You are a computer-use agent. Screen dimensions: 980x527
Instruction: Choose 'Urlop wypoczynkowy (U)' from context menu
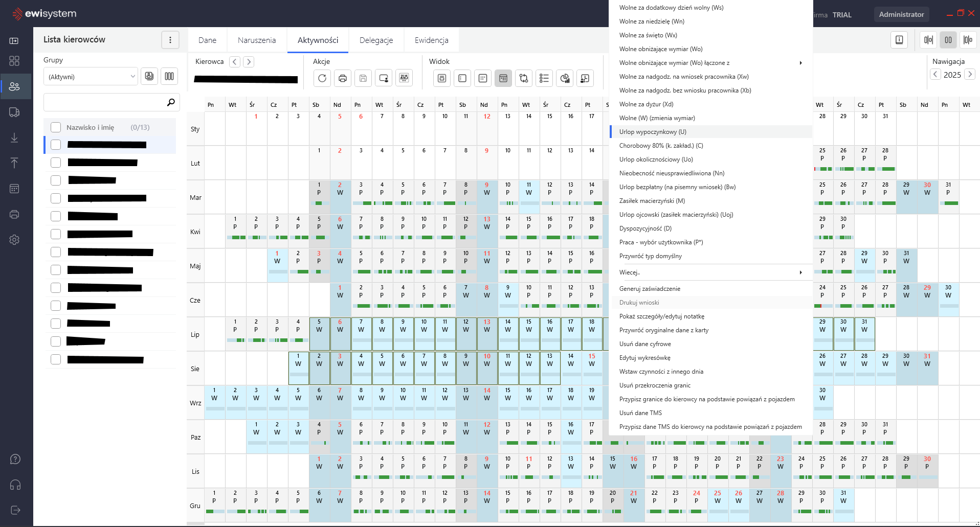(653, 132)
